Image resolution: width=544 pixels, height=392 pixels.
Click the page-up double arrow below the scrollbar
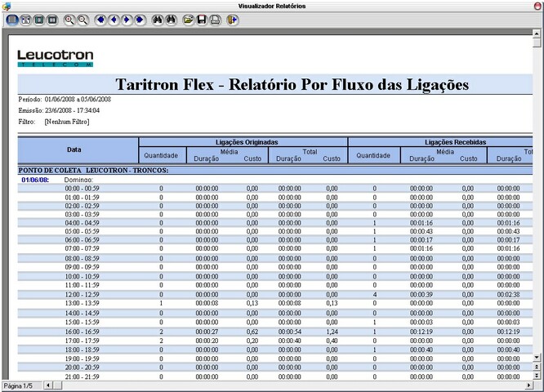click(537, 367)
